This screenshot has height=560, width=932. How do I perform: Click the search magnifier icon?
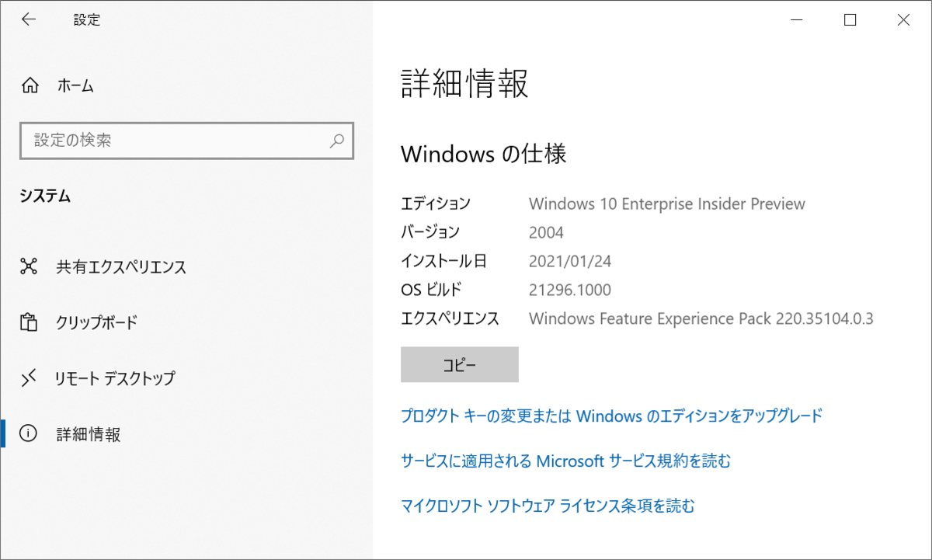pos(337,141)
